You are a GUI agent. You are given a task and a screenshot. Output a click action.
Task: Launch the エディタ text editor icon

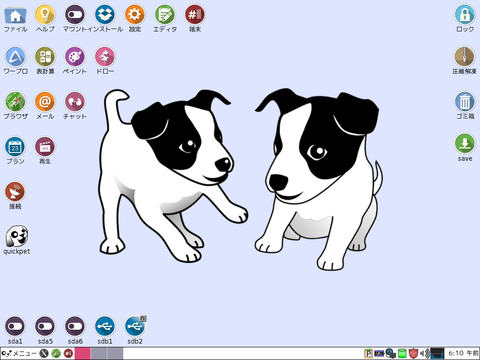tap(165, 15)
